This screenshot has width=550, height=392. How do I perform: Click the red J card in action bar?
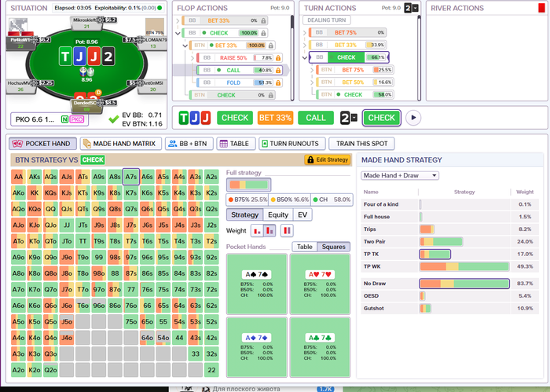pos(206,118)
